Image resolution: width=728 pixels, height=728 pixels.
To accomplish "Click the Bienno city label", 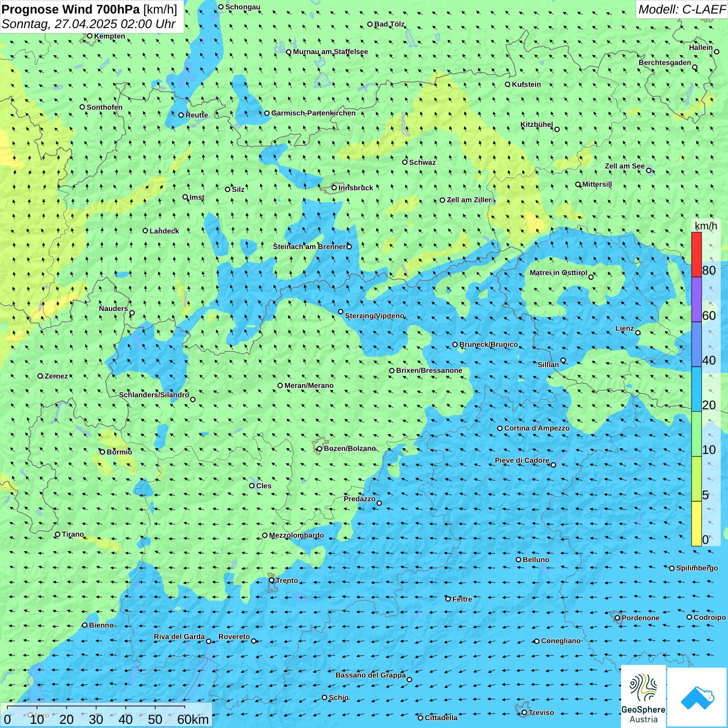I will point(101,625).
